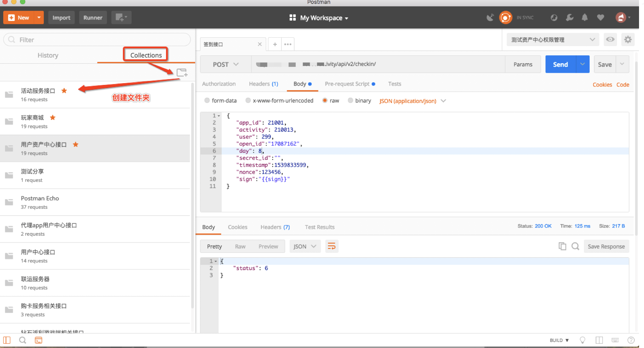
Task: Open the Test Results tab
Action: [x=320, y=227]
